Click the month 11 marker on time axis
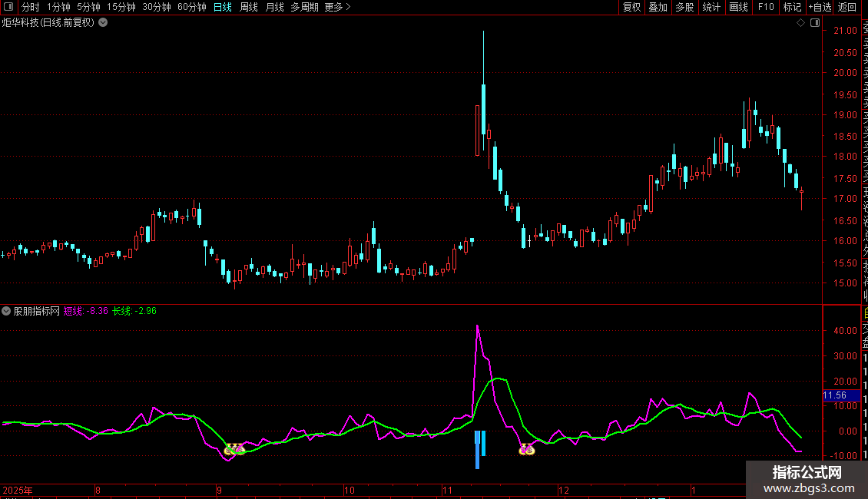The width and height of the screenshot is (868, 499). [x=447, y=490]
